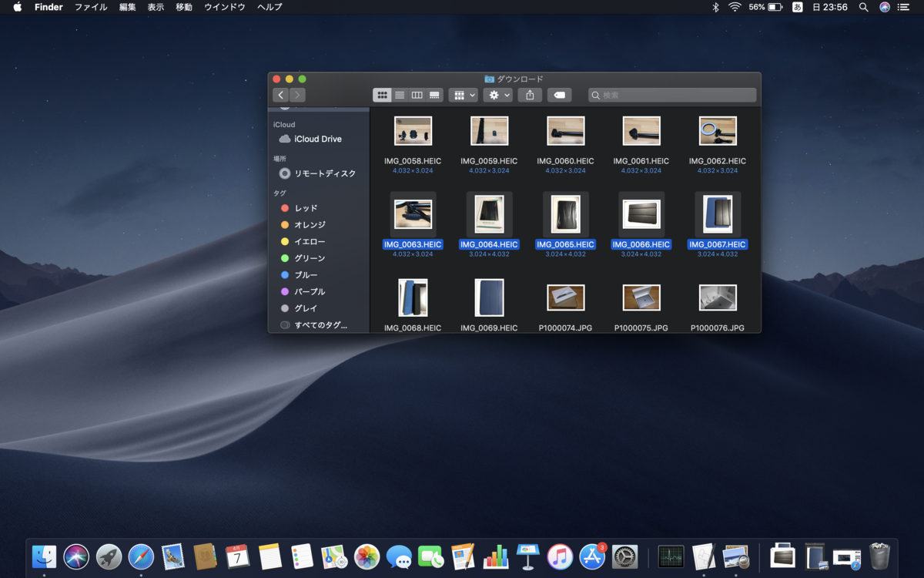Image resolution: width=924 pixels, height=578 pixels.
Task: Switch Finder to gallery view
Action: click(x=434, y=95)
